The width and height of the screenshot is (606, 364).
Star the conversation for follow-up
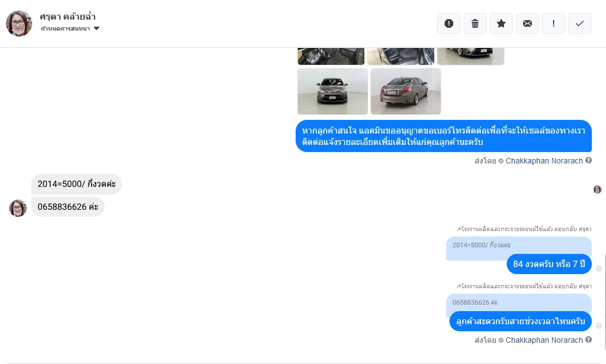click(x=501, y=23)
